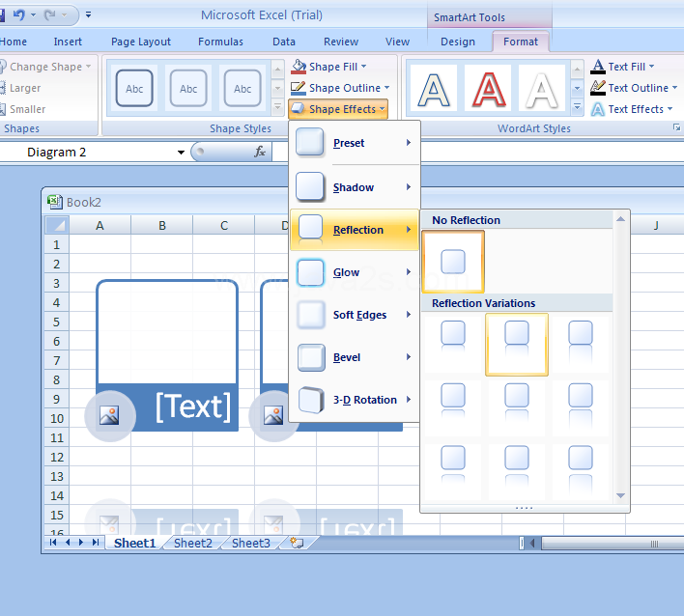Open the View ribbon tab
Screen dimensions: 684x616
[x=397, y=42]
